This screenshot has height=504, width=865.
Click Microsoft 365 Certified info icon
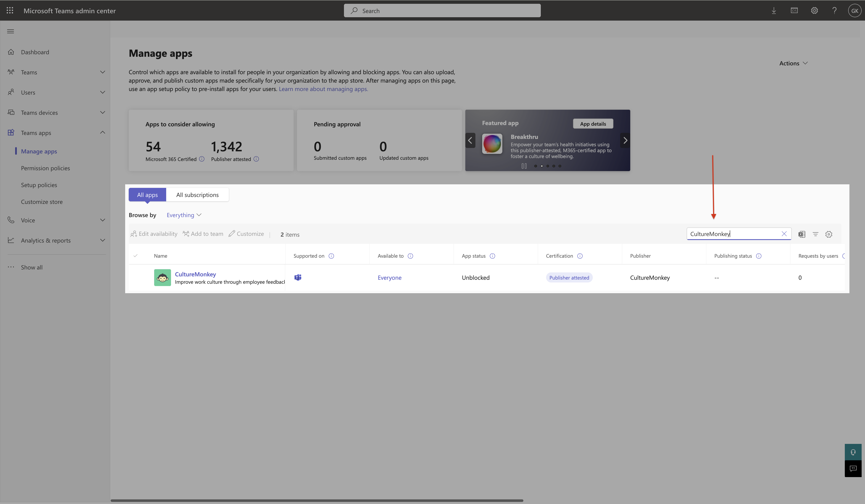pos(202,159)
